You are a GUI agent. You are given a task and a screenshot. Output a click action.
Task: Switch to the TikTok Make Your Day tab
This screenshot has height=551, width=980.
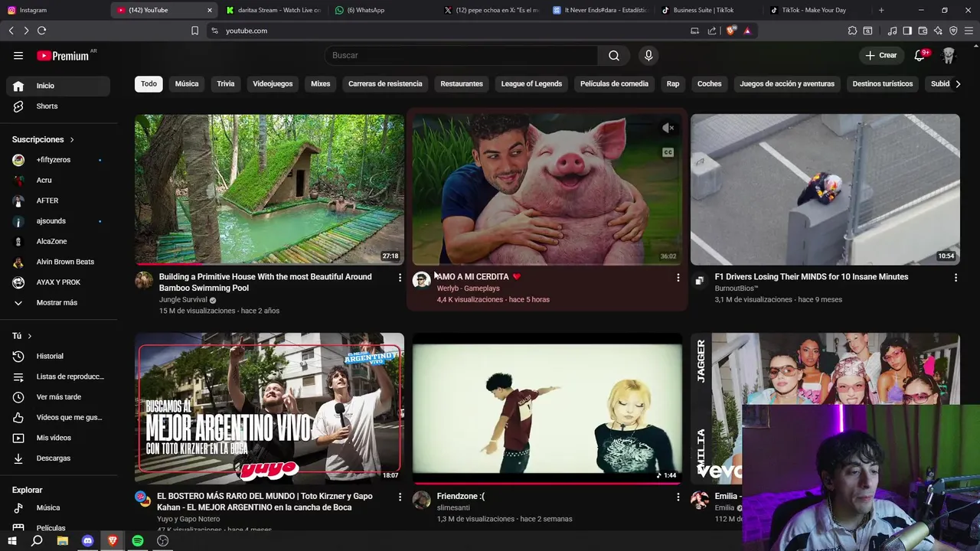tap(818, 10)
